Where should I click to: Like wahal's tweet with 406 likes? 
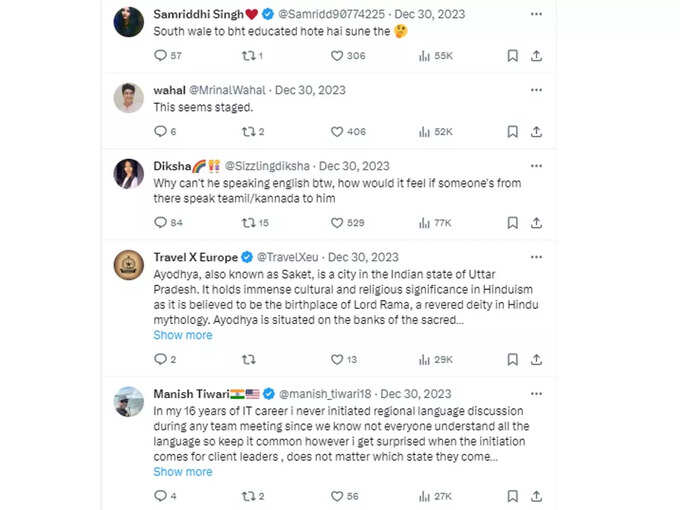point(337,131)
